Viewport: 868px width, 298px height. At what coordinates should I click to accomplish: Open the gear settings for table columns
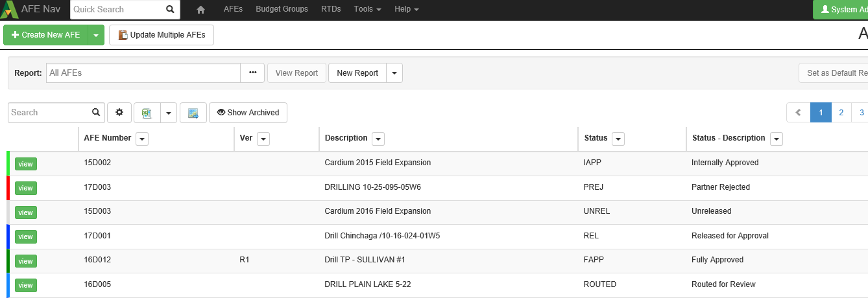[119, 113]
